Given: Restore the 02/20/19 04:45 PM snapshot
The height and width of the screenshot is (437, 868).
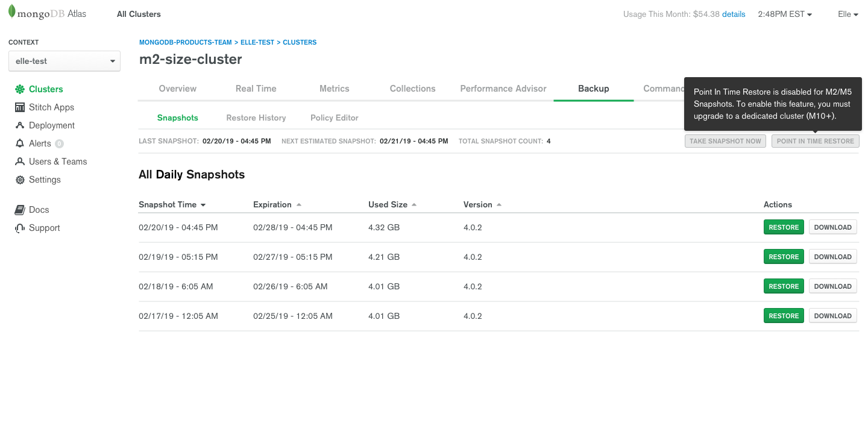Looking at the screenshot, I should pyautogui.click(x=784, y=227).
